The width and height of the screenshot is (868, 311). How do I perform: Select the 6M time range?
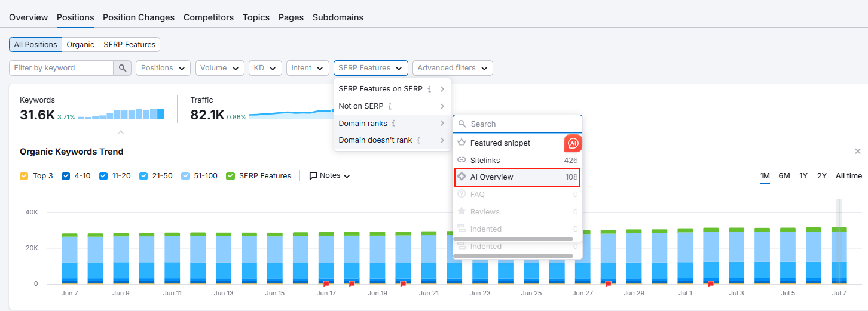point(784,176)
